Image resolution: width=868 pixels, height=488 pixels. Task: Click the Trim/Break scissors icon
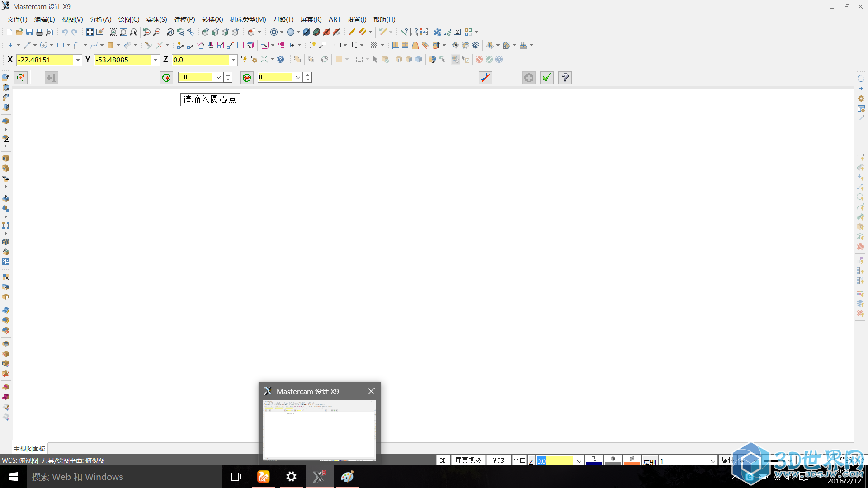coord(148,45)
